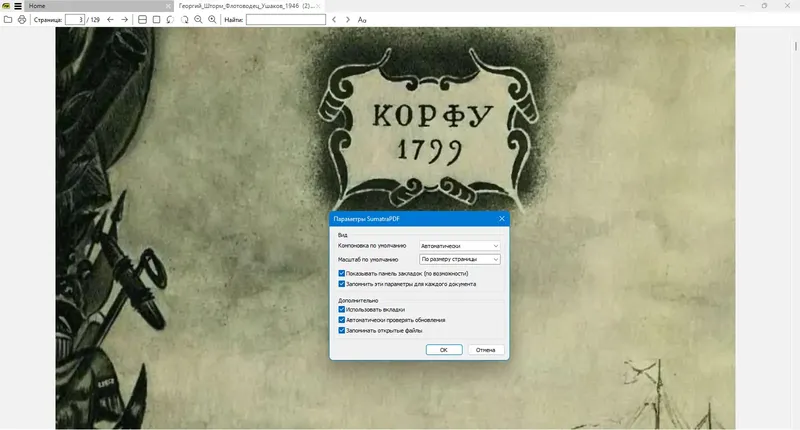Confirm settings with OK button
This screenshot has height=430, width=800.
[x=444, y=350]
